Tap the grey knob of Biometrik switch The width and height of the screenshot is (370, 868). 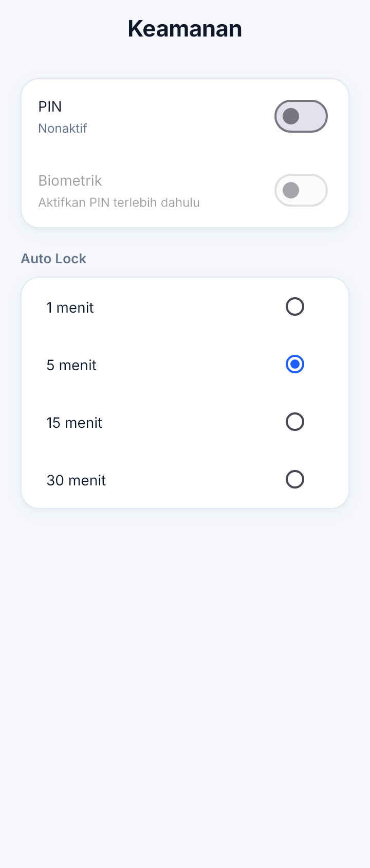tap(291, 190)
